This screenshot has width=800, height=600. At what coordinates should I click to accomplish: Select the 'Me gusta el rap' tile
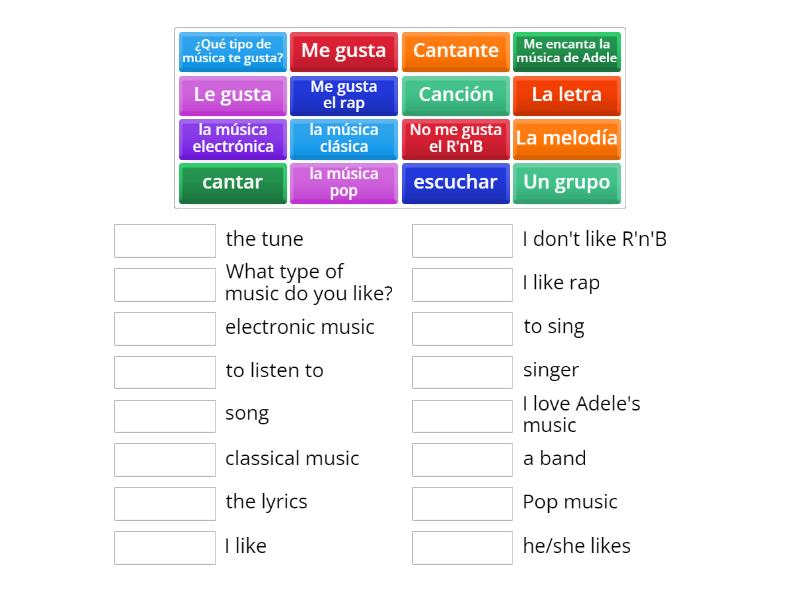(343, 95)
